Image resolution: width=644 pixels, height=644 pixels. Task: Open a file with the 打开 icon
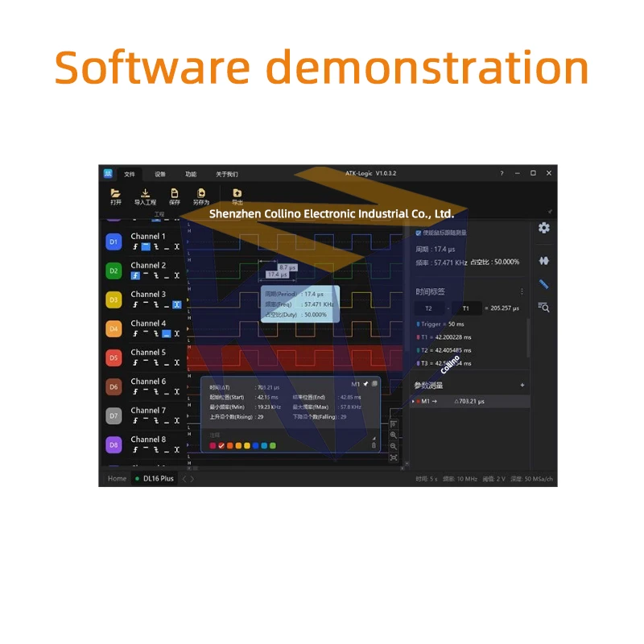tap(115, 196)
